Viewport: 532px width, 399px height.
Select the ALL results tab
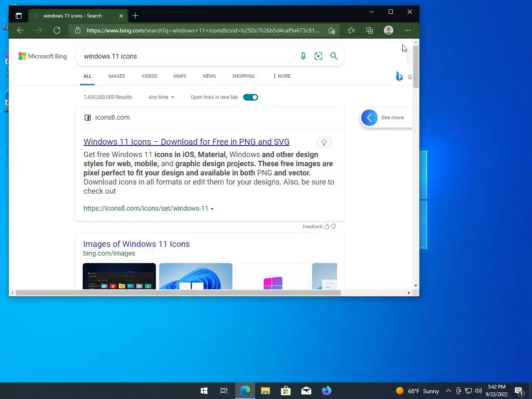(87, 76)
